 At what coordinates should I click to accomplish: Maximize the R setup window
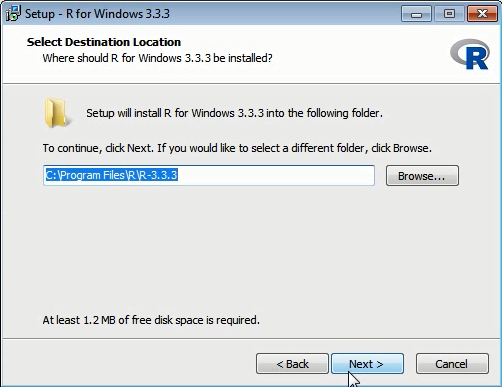(x=449, y=14)
